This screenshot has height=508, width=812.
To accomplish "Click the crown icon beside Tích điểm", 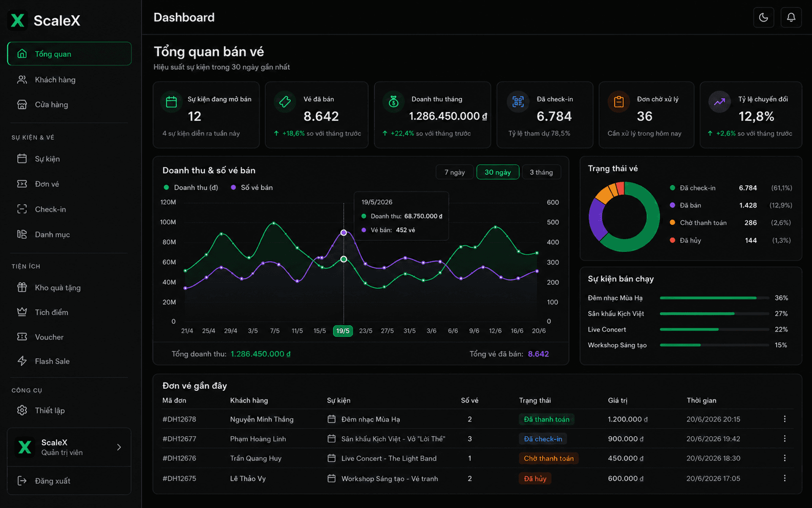I will pos(22,312).
